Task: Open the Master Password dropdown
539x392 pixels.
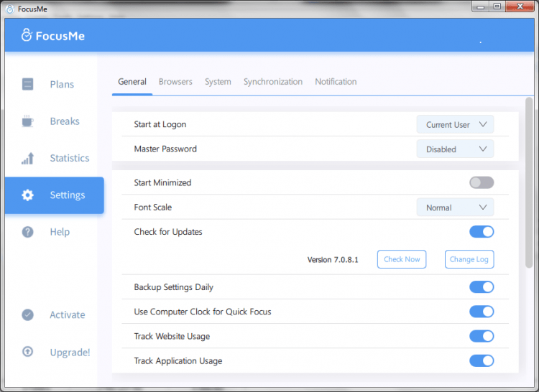Action: 455,149
